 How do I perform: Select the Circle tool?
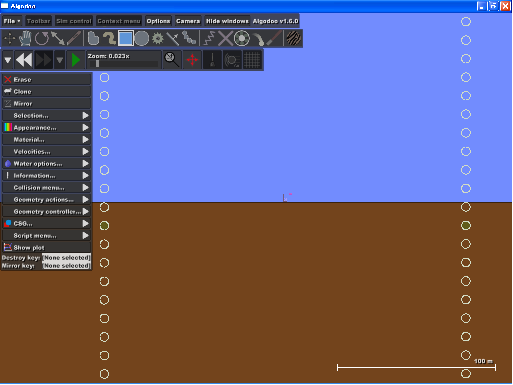point(142,38)
